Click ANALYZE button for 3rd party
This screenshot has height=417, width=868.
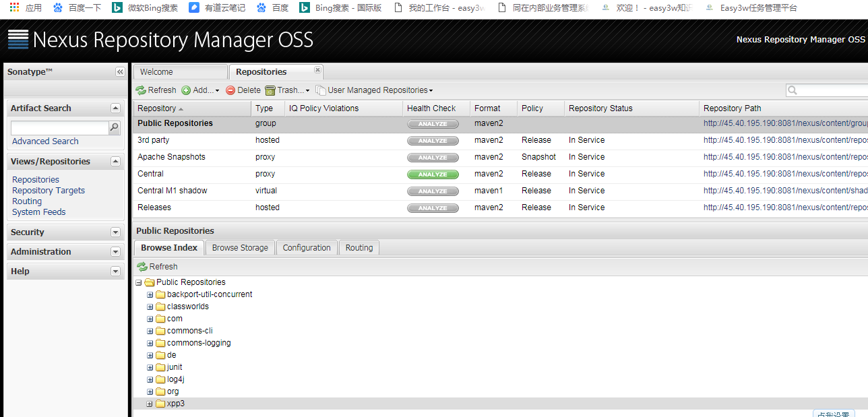click(433, 141)
